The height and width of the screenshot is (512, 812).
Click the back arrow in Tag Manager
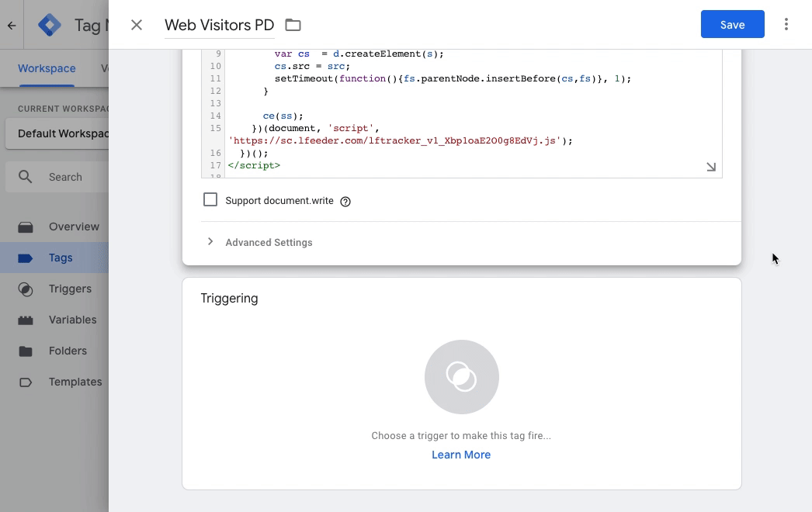point(12,26)
